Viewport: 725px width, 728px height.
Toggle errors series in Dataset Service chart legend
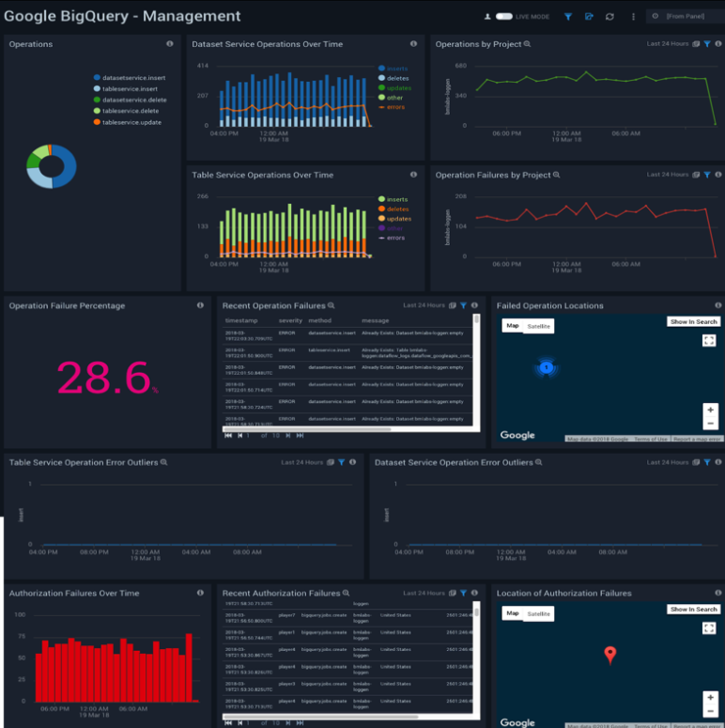pos(392,107)
